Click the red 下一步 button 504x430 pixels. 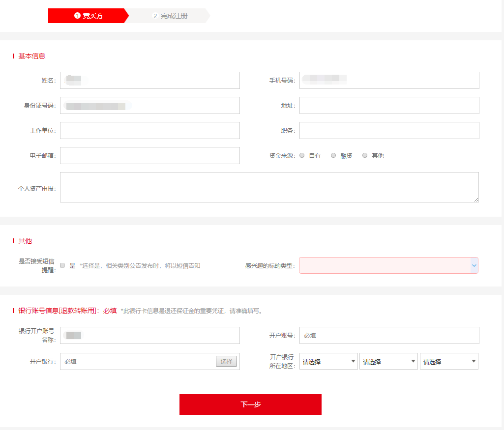[250, 404]
